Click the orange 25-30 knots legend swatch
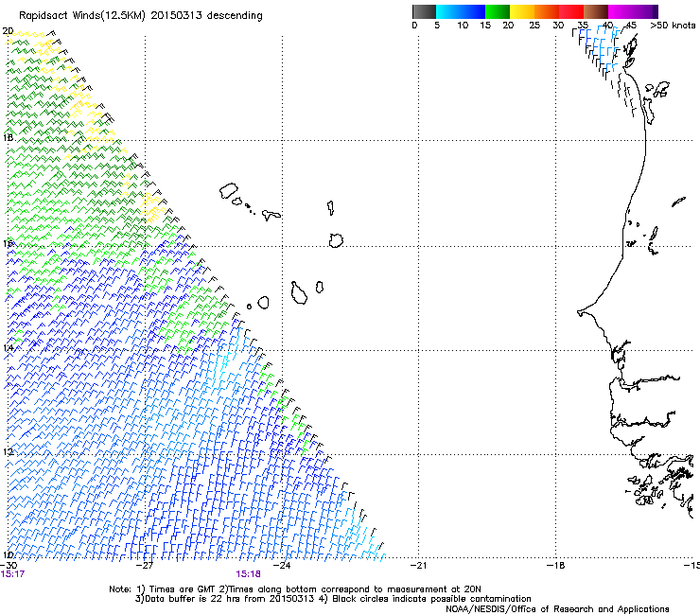 [x=547, y=11]
